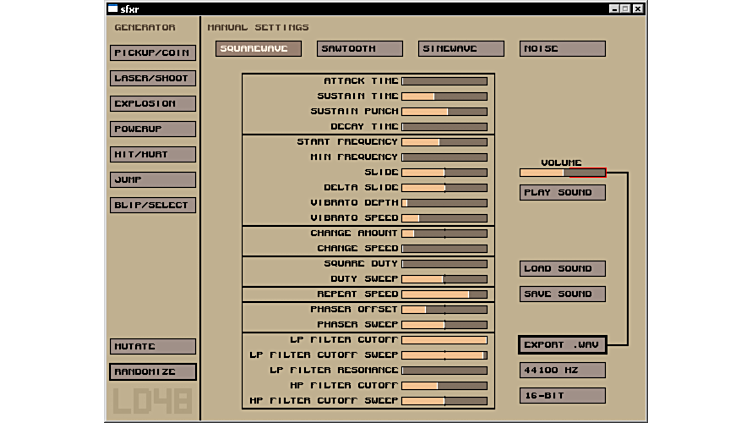Choose the Sinewave waveform

coord(461,48)
